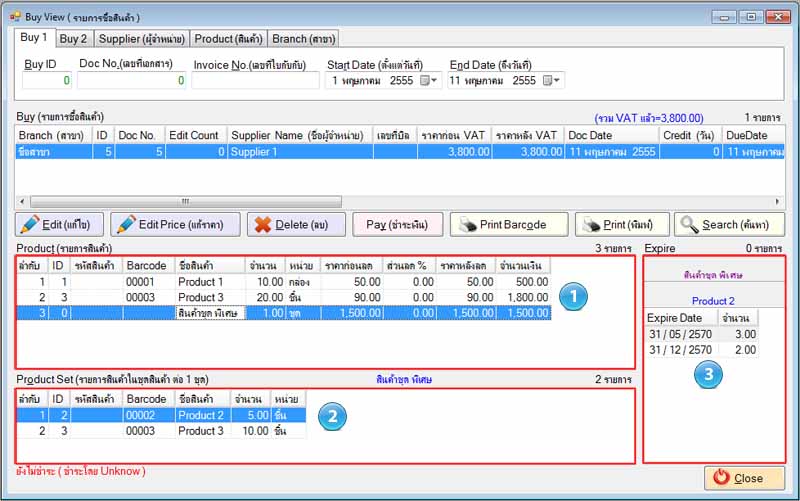Viewport: 800px width, 501px height.
Task: Click the Buy list scroll right arrow
Action: (x=778, y=202)
